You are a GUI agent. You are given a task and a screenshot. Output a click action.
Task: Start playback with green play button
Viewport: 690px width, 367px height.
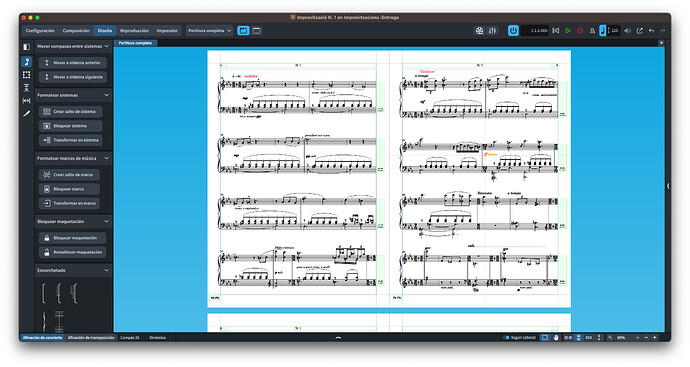coord(568,31)
